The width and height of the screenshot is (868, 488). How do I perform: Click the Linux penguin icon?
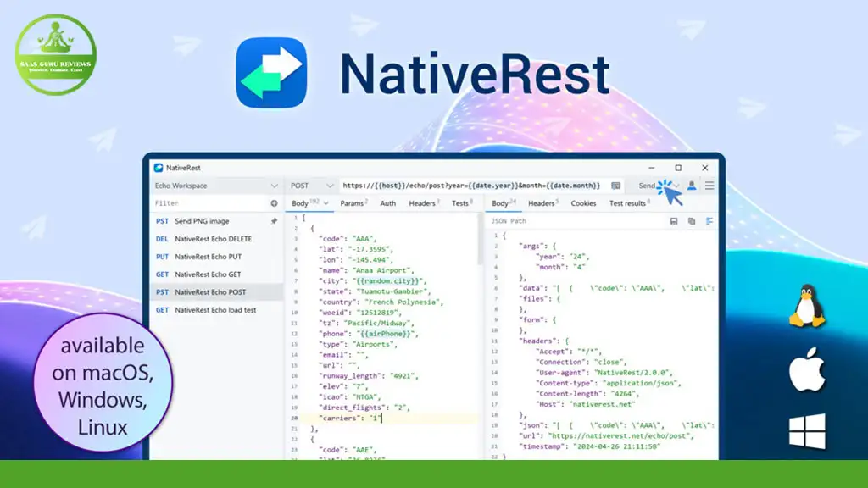pos(807,305)
